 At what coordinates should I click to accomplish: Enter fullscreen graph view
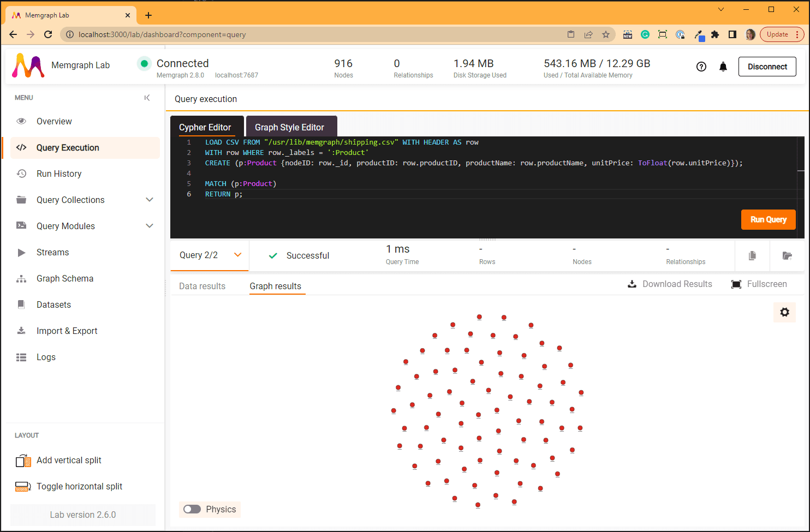click(759, 284)
